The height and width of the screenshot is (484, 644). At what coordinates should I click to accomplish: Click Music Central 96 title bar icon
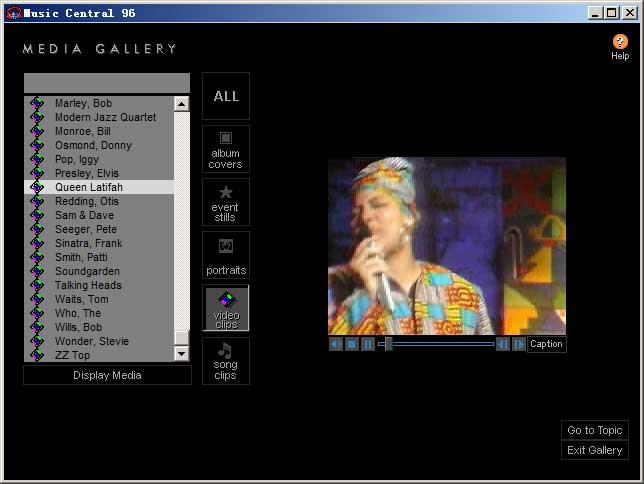[x=14, y=13]
